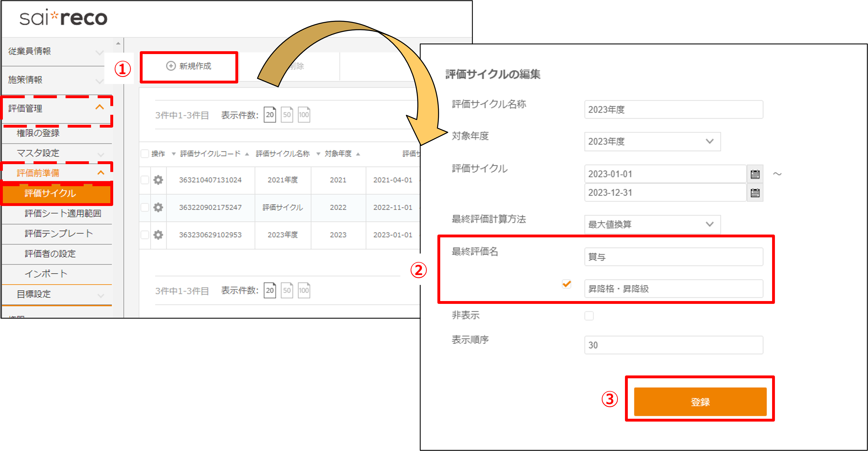
Task: Click the 新規作成 button
Action: [189, 66]
